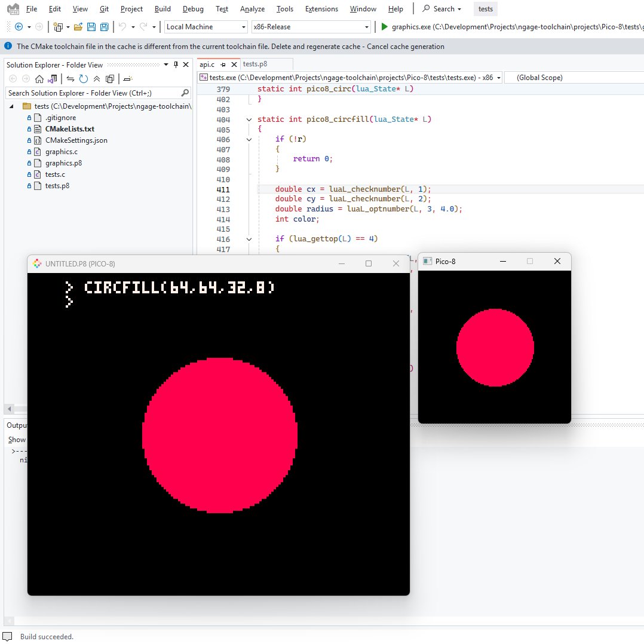Click the PICO-8 window app icon
This screenshot has width=644, height=644.
point(37,263)
